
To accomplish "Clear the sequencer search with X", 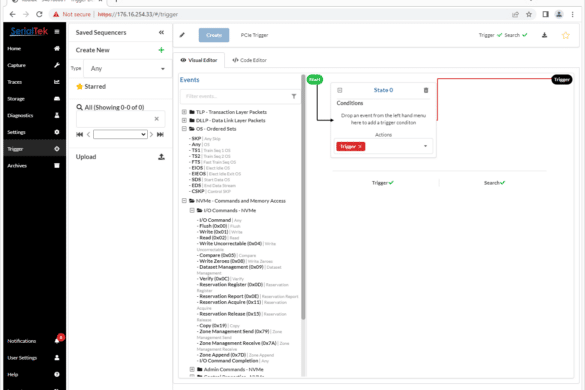I will [x=157, y=119].
